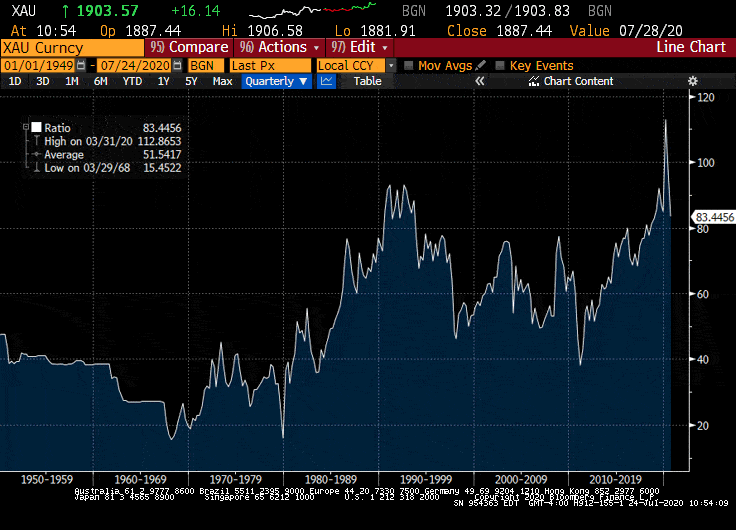
Task: Open the Quarterly periodicity dropdown
Action: pyautogui.click(x=276, y=81)
